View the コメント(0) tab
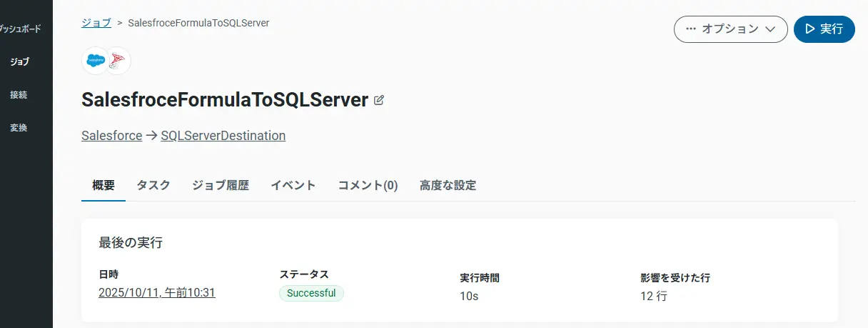 pos(368,186)
